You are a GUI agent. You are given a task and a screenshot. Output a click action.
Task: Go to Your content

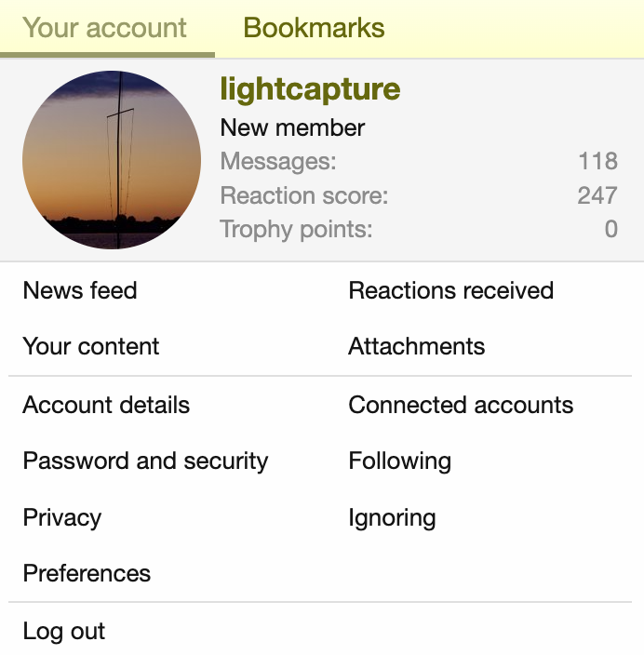[91, 346]
